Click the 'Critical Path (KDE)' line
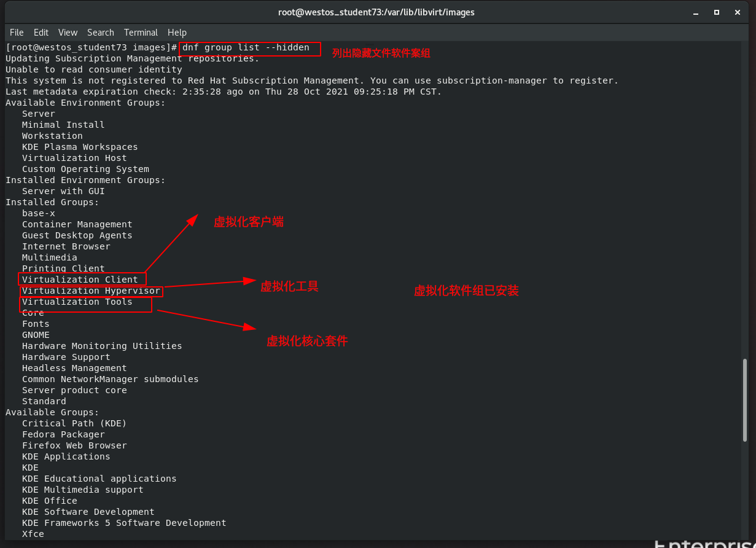Screen dimensions: 756x548 tap(74, 423)
